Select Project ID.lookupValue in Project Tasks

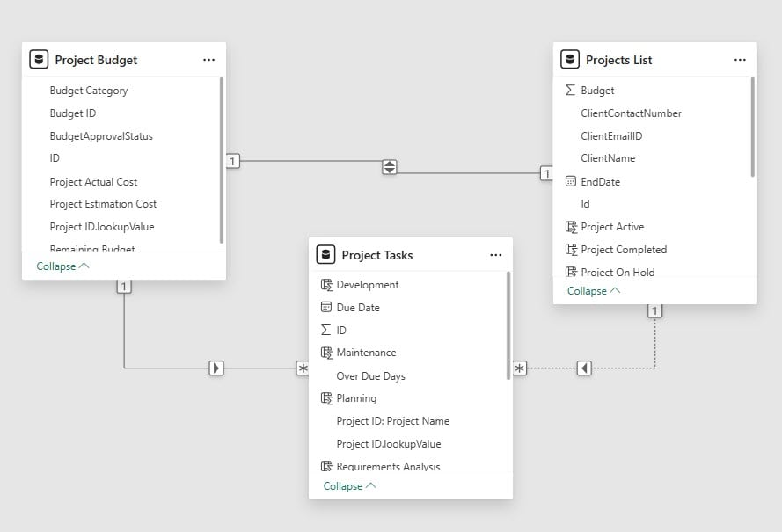[x=389, y=444]
